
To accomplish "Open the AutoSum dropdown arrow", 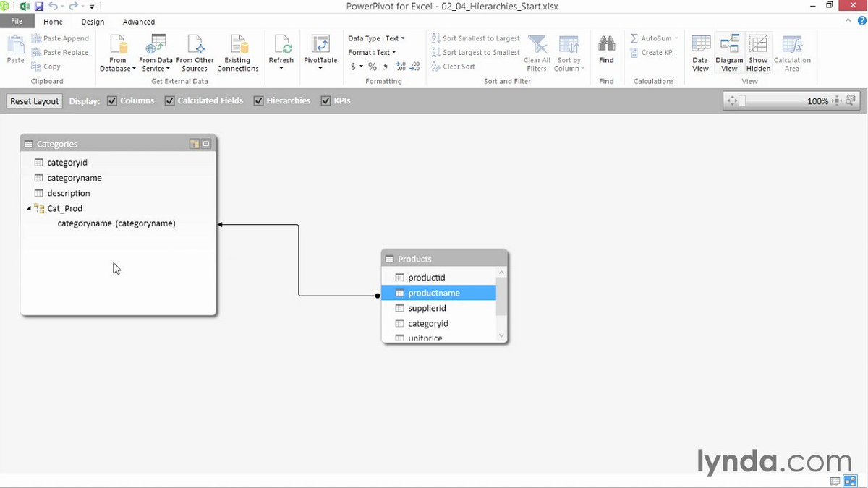I will (676, 38).
